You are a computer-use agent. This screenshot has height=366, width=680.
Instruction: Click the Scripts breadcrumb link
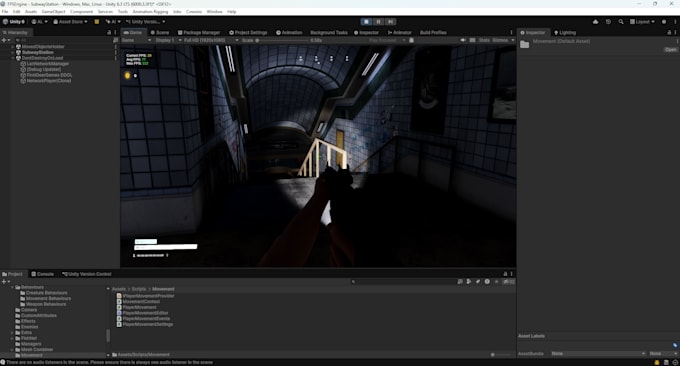point(139,289)
